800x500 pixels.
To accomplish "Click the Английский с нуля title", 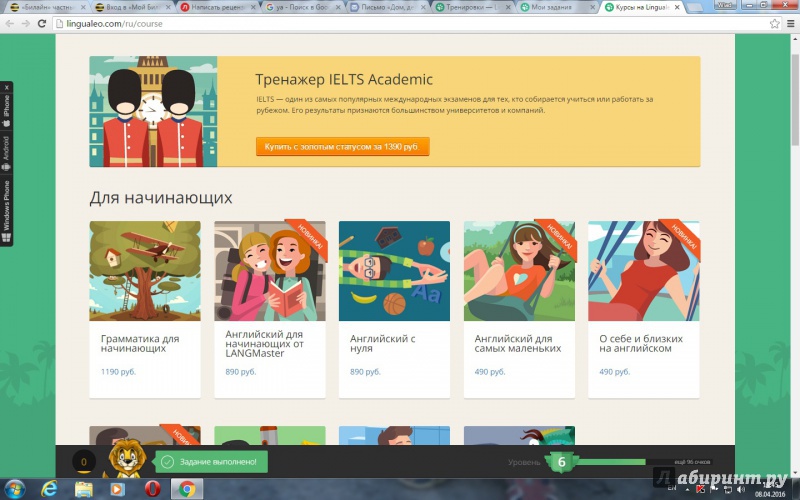I will (x=383, y=343).
